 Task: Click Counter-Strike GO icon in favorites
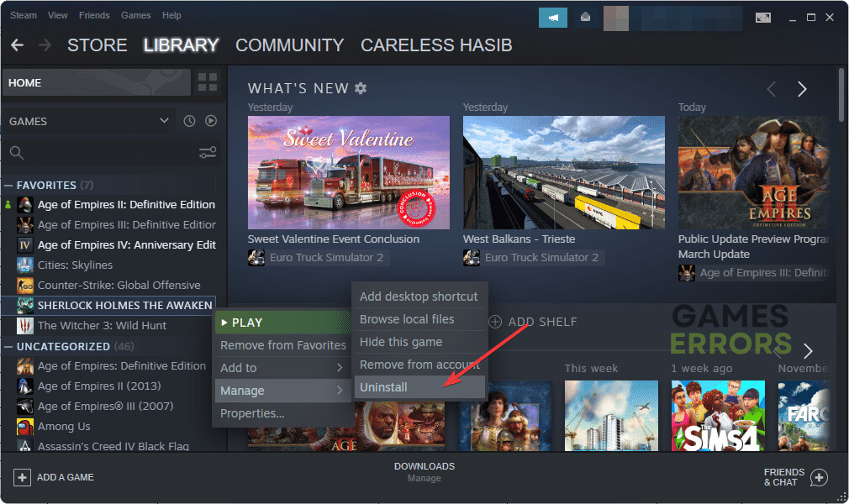click(25, 286)
